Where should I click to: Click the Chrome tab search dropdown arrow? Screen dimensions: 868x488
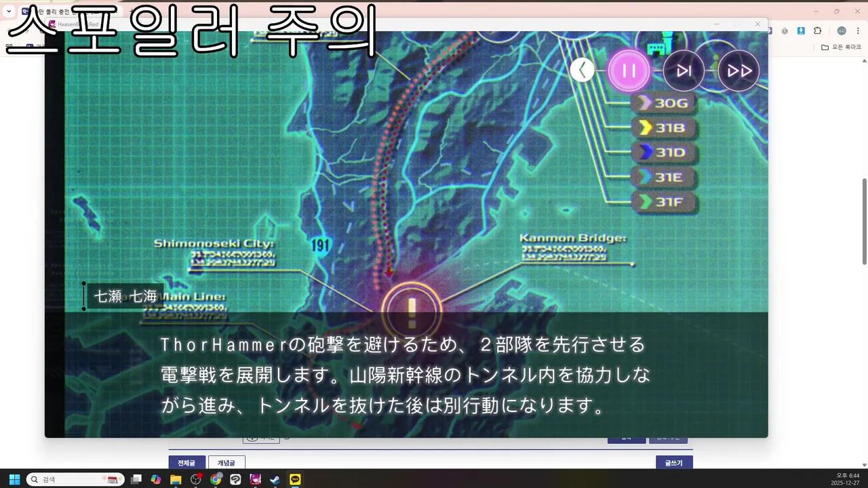click(9, 11)
